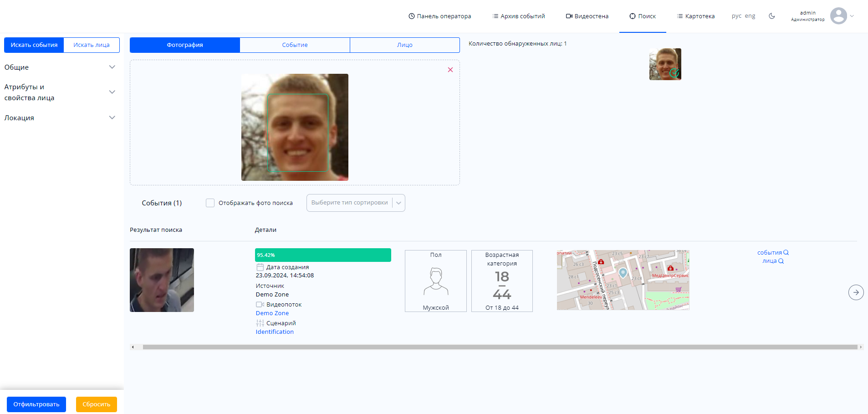Switch to the Лицо tab
Image resolution: width=868 pixels, height=414 pixels.
coord(405,45)
